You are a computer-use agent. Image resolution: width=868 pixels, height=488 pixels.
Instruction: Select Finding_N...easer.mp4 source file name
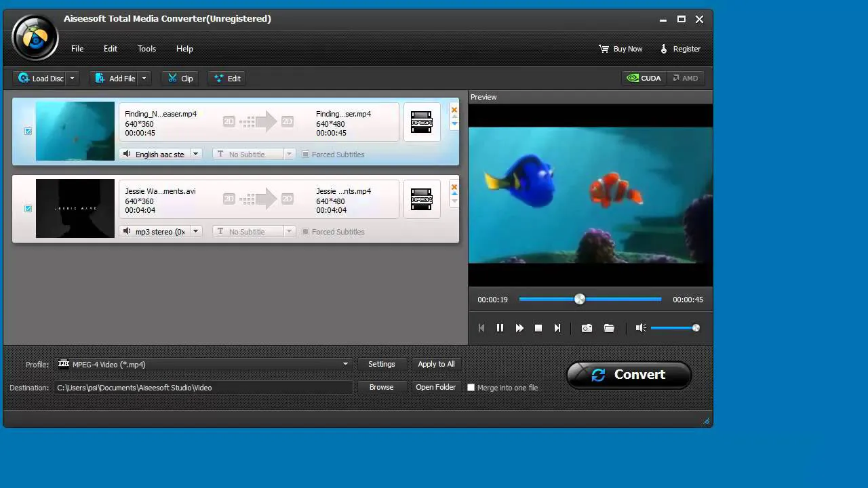161,114
